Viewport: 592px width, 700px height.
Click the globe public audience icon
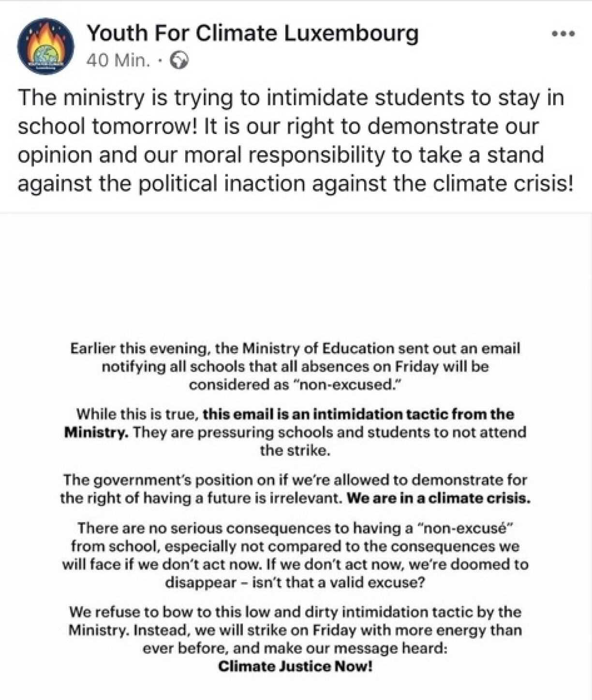180,61
